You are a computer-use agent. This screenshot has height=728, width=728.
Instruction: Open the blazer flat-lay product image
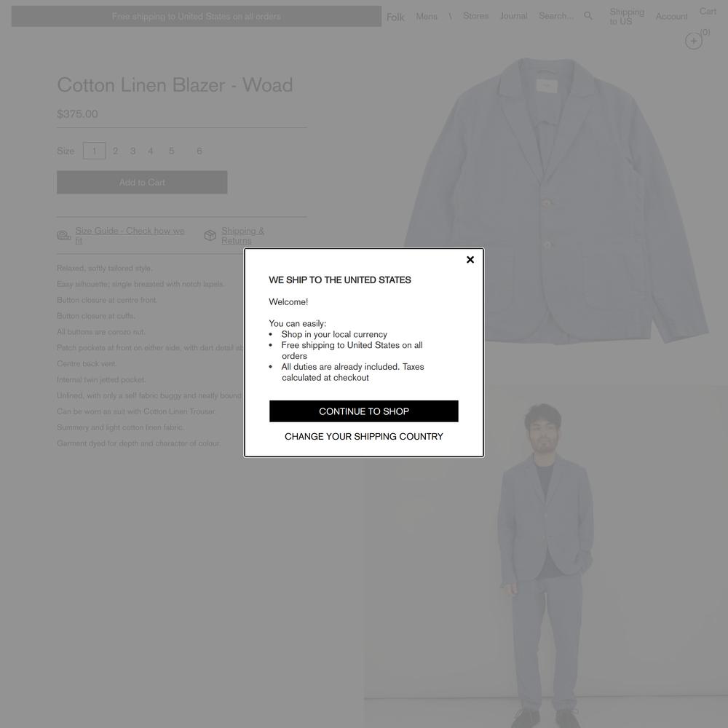point(555,201)
